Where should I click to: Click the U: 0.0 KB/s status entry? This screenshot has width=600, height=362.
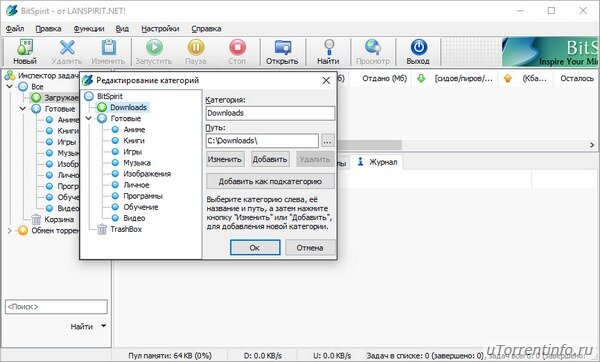click(x=332, y=356)
